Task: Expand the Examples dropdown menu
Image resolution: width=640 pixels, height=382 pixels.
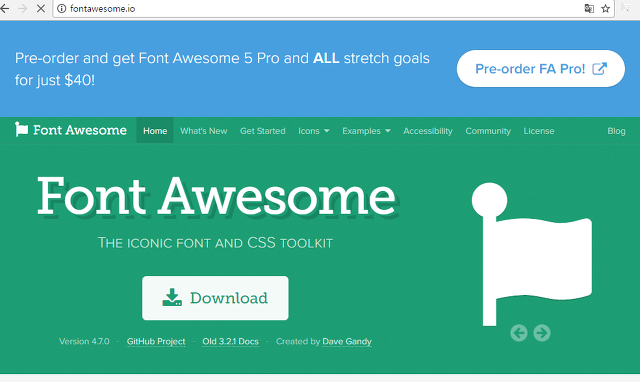Action: (366, 131)
